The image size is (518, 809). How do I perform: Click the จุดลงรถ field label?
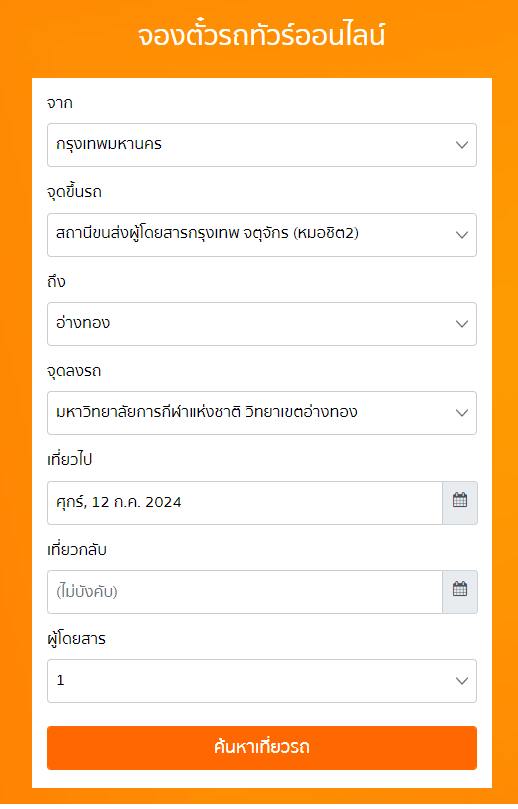[74, 371]
